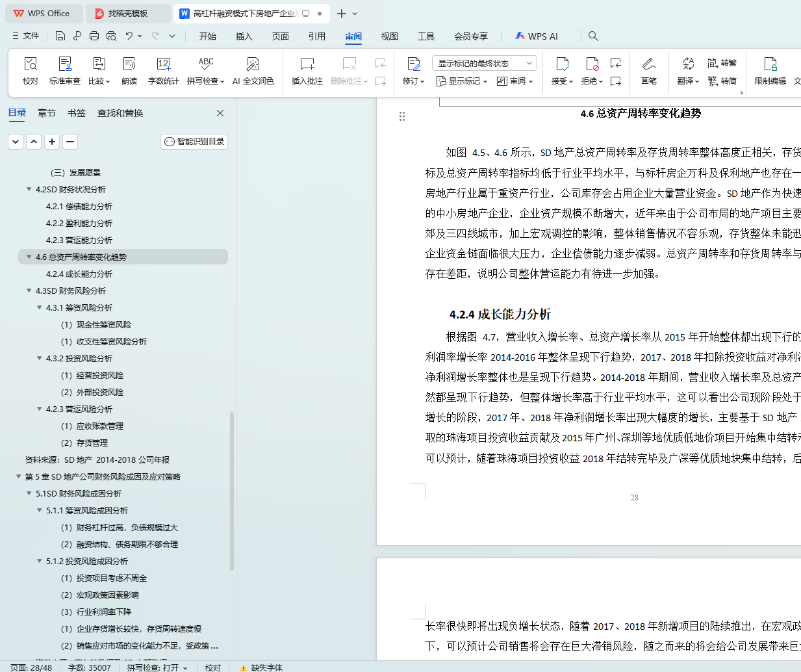
Task: Select (2) 存货管理 outline entry
Action: [84, 443]
